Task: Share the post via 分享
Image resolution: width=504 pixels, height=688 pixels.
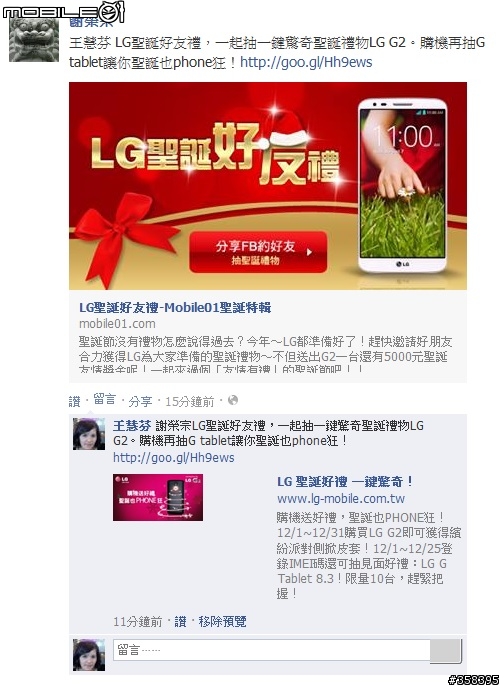Action: tap(140, 401)
